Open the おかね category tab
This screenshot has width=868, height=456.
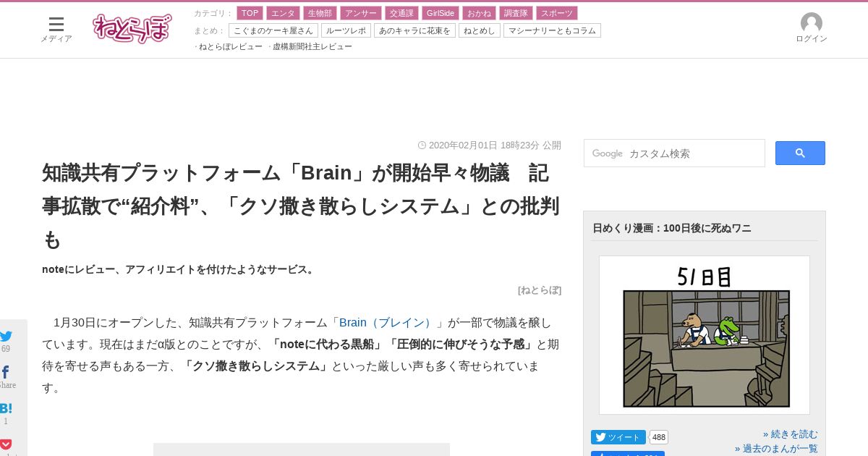(479, 13)
